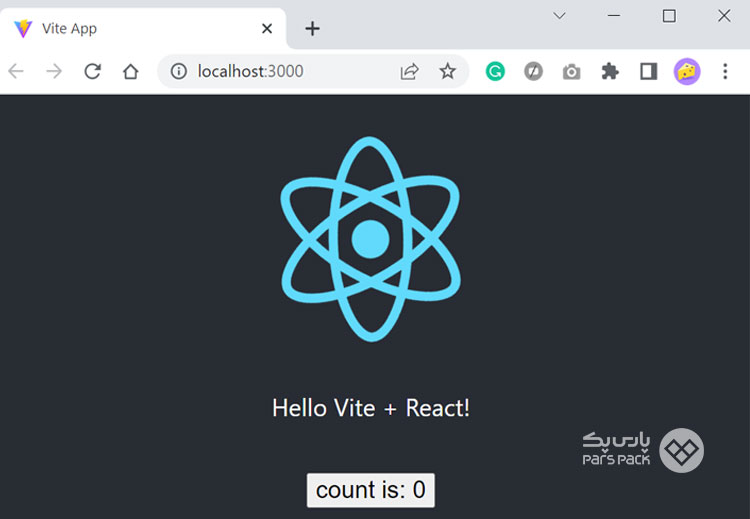This screenshot has height=519, width=750.
Task: Click the browser forward arrow
Action: tap(54, 71)
